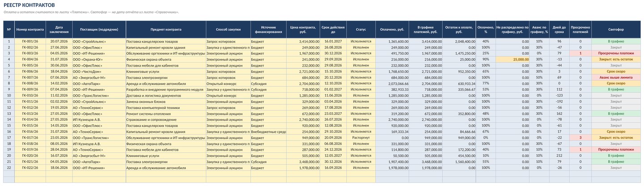Click contract number ГК-022/26
This screenshot has height=186, width=644.
[x=30, y=168]
